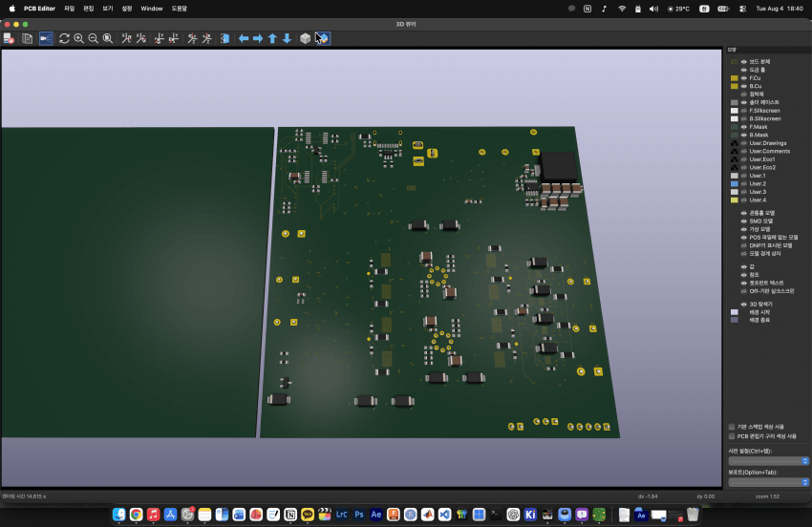Hide the F.Cu layer eye icon
812x527 pixels.
pos(743,78)
